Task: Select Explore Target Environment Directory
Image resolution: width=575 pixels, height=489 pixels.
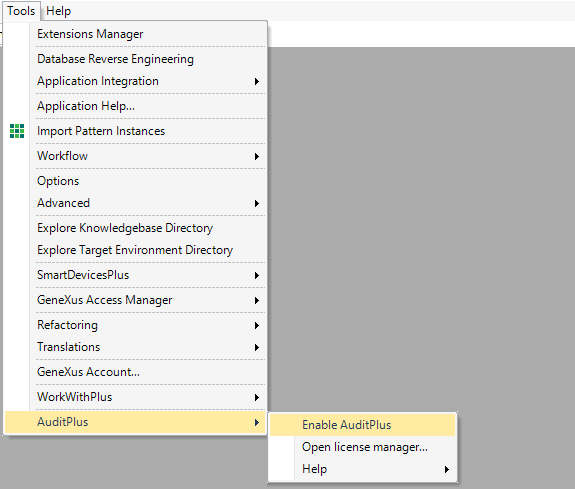Action: click(x=135, y=250)
